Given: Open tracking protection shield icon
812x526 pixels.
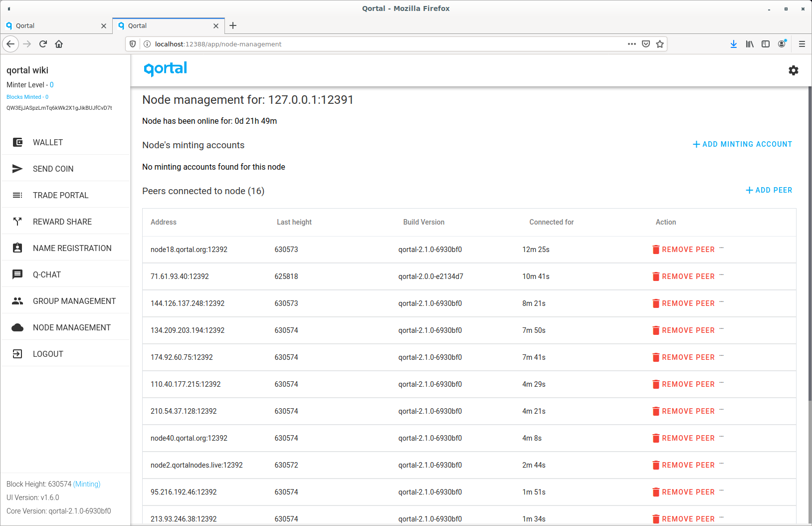Looking at the screenshot, I should point(133,44).
